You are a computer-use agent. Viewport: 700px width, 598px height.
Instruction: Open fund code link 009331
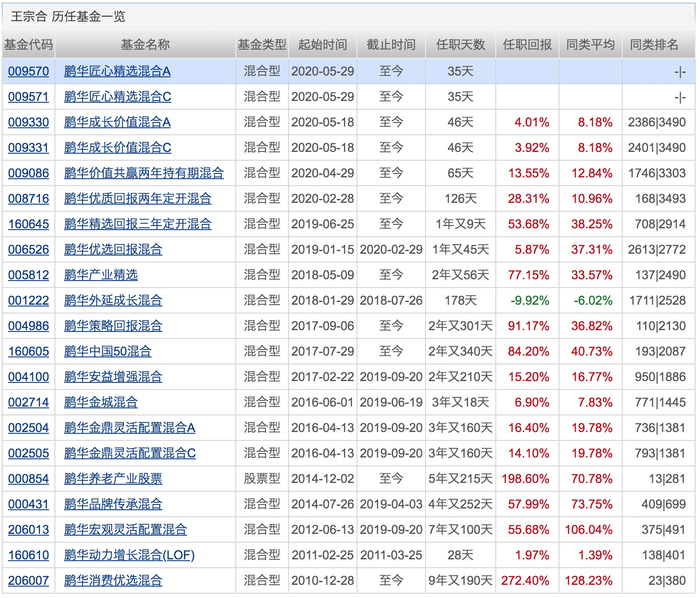coord(29,148)
